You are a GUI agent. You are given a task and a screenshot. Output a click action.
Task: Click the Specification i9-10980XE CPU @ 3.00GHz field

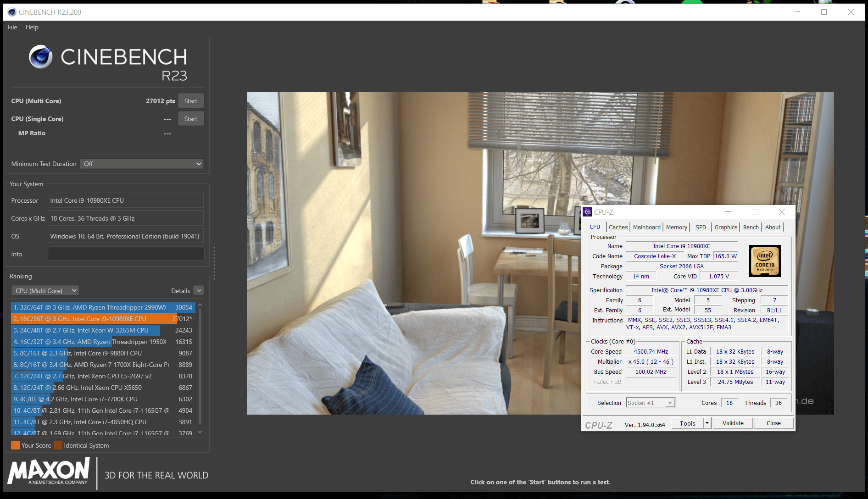707,290
